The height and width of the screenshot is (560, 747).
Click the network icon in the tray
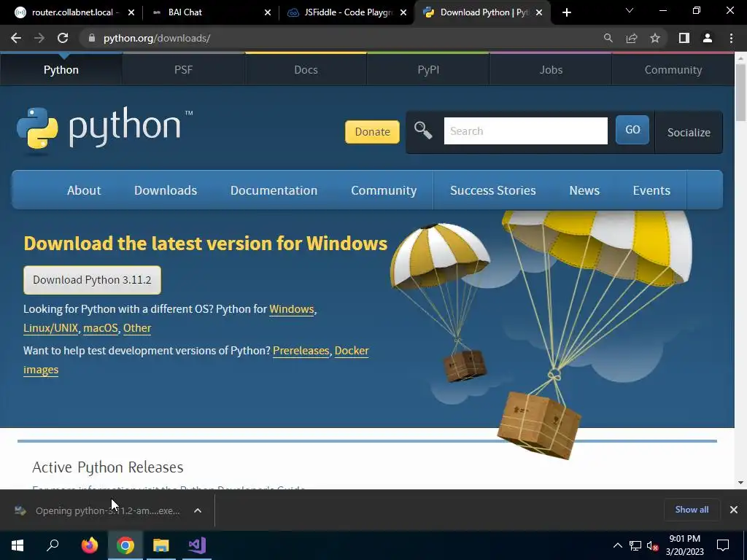tap(635, 545)
